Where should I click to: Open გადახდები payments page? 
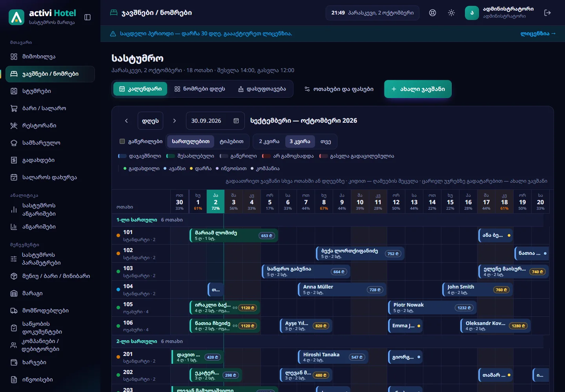pos(50,160)
